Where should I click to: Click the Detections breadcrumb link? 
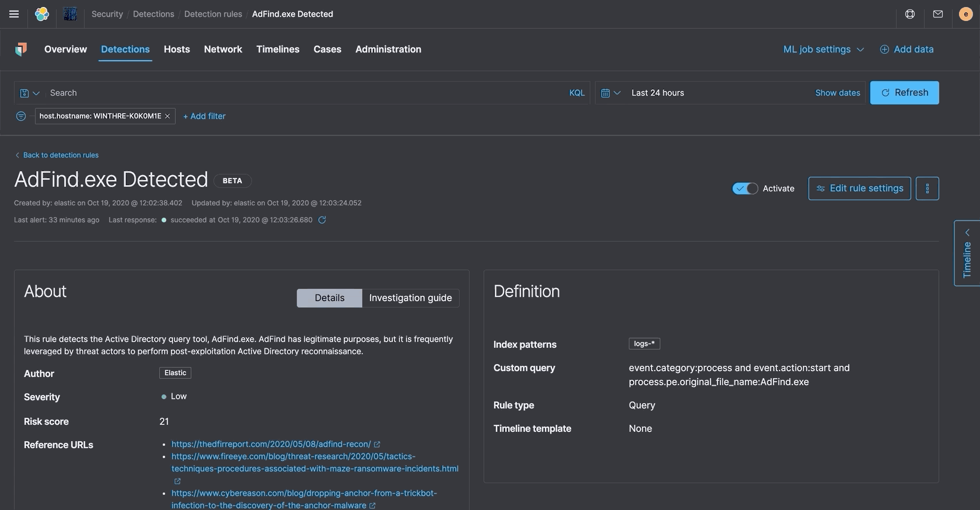(x=153, y=14)
